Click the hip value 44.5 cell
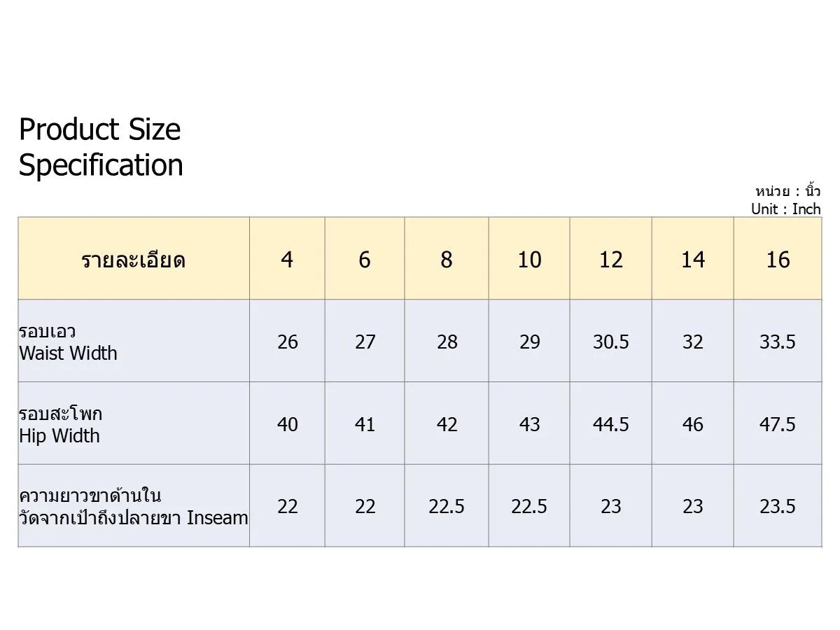The width and height of the screenshot is (840, 630). pos(611,424)
